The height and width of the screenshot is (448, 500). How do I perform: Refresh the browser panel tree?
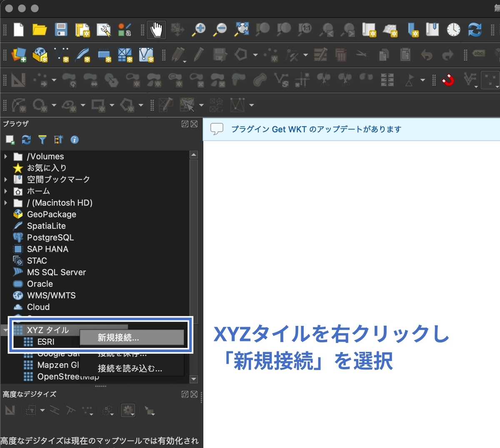(26, 140)
